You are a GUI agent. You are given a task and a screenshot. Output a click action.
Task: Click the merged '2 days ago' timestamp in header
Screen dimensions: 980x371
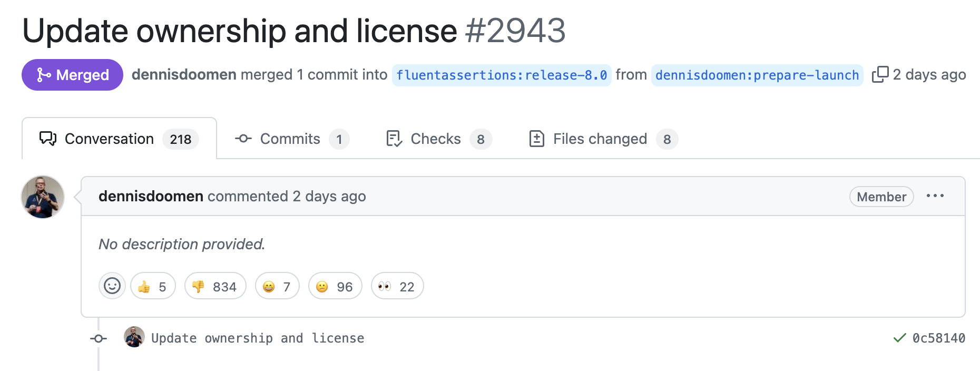pos(929,74)
